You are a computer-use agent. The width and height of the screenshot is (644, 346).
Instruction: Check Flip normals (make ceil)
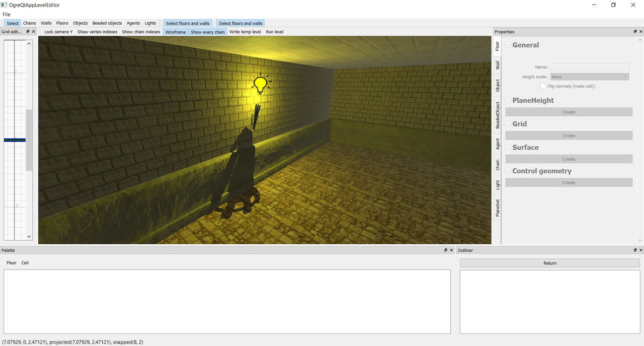coord(543,86)
